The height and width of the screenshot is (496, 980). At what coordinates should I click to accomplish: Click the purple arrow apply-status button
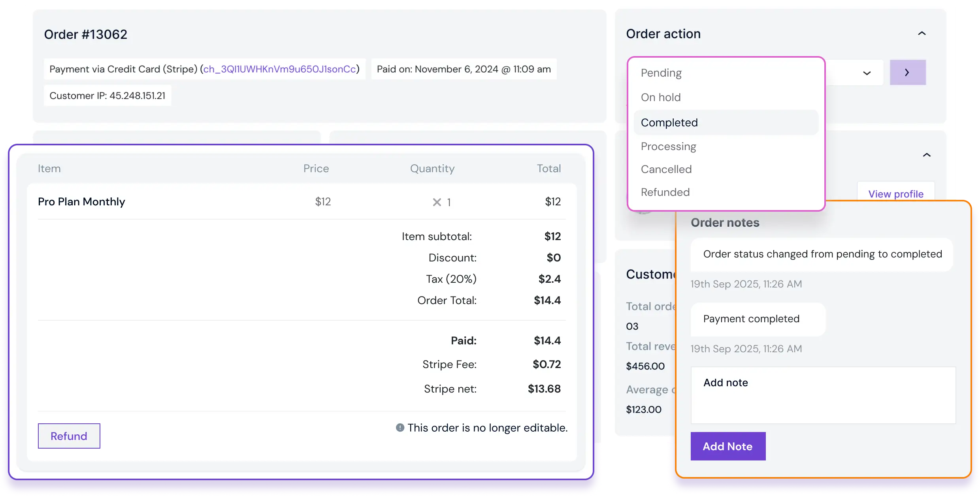tap(907, 73)
